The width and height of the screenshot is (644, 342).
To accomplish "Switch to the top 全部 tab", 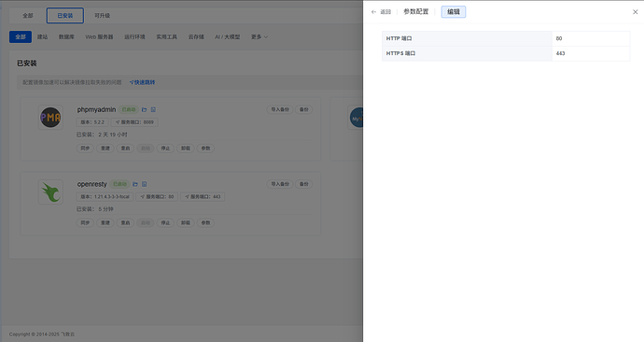I will point(28,16).
